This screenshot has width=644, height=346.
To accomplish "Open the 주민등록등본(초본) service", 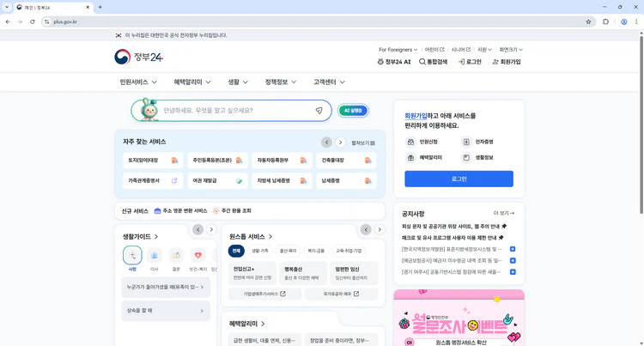I will 218,160.
